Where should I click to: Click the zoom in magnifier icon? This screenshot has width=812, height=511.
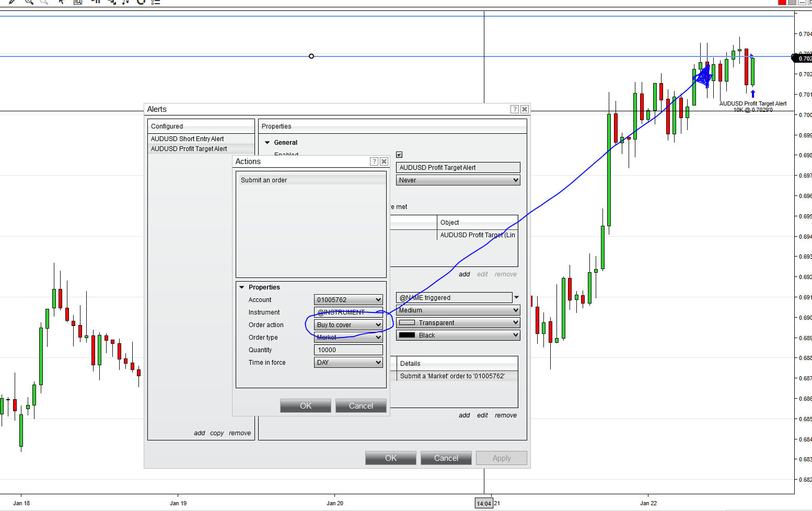pos(29,2)
